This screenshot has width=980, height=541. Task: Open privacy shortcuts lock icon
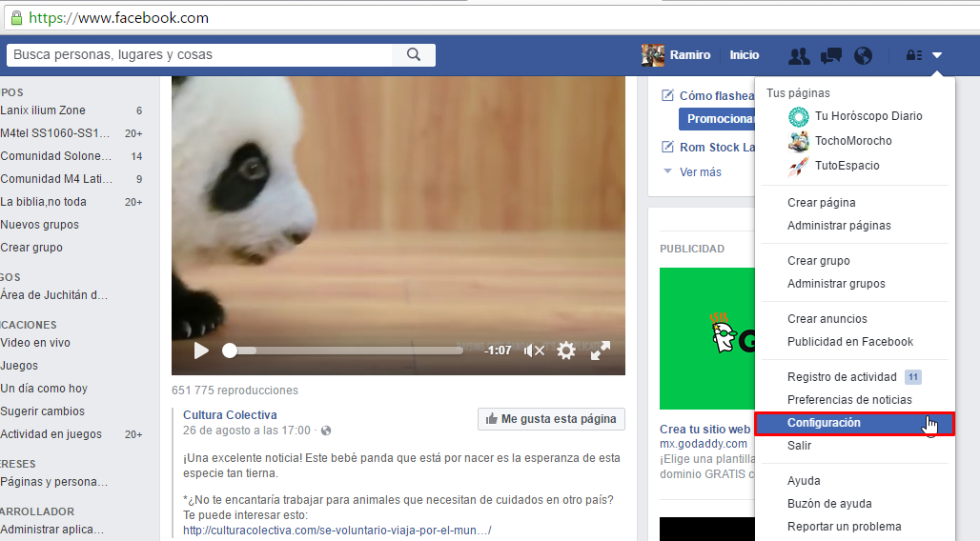click(914, 55)
